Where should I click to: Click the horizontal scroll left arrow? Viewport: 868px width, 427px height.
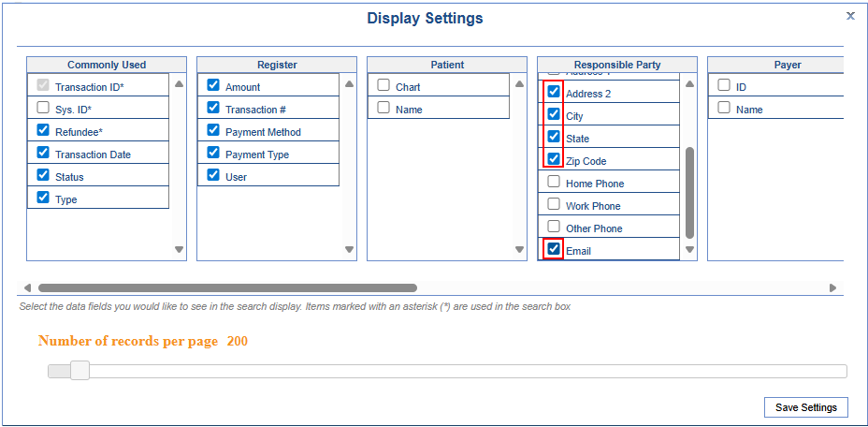point(27,287)
